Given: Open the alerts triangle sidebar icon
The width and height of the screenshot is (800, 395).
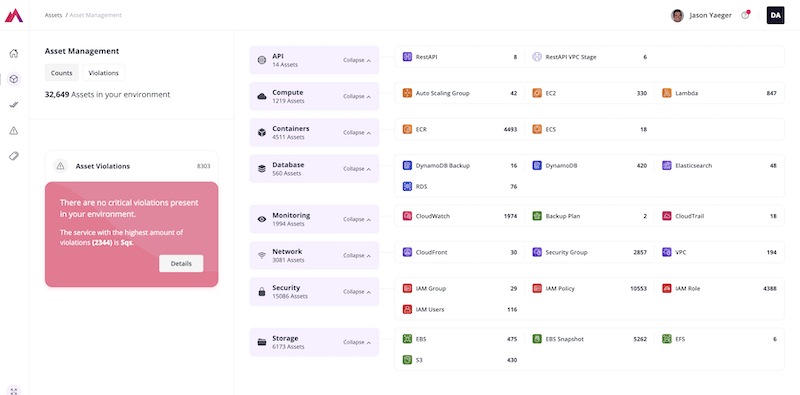Looking at the screenshot, I should (14, 131).
